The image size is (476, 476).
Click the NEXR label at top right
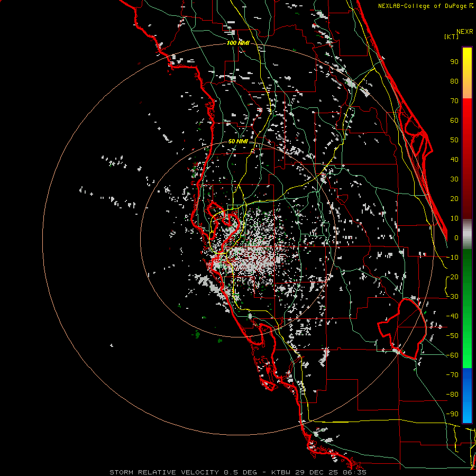click(464, 32)
